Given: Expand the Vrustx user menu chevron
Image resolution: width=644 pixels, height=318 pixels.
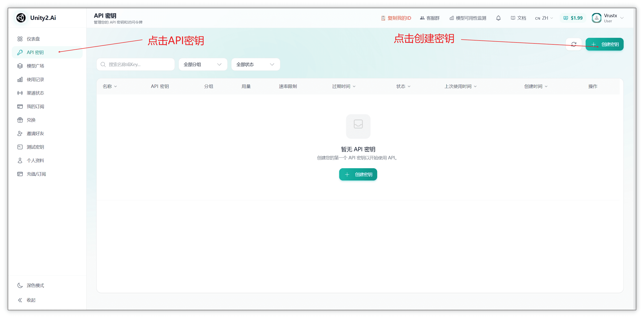Looking at the screenshot, I should pos(622,18).
